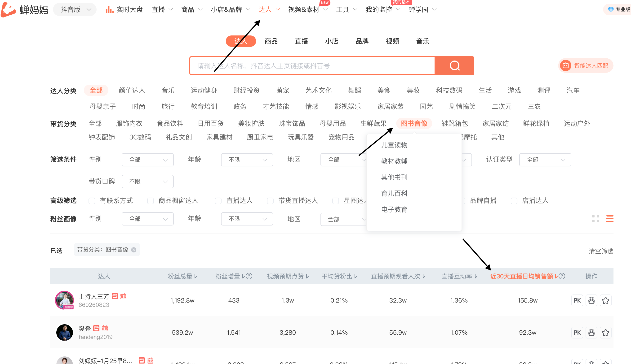Select the 图书音像 sales category
This screenshot has width=631, height=364.
414,123
